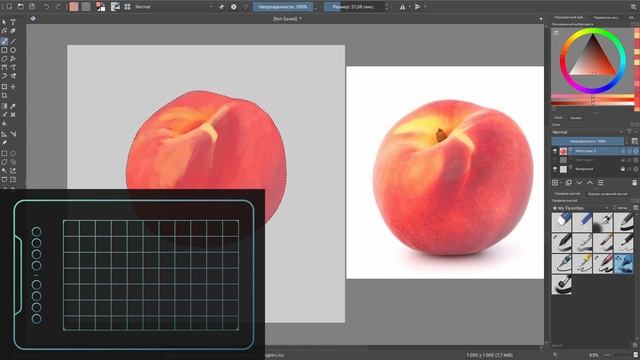Image resolution: width=640 pixels, height=360 pixels.
Task: Add a new paint layer
Action: [x=555, y=183]
